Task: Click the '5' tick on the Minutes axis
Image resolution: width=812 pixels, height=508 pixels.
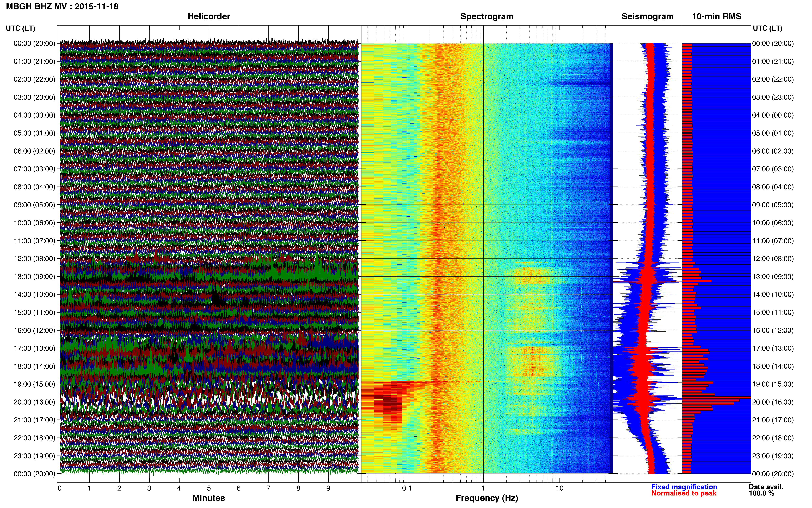Action: click(209, 488)
